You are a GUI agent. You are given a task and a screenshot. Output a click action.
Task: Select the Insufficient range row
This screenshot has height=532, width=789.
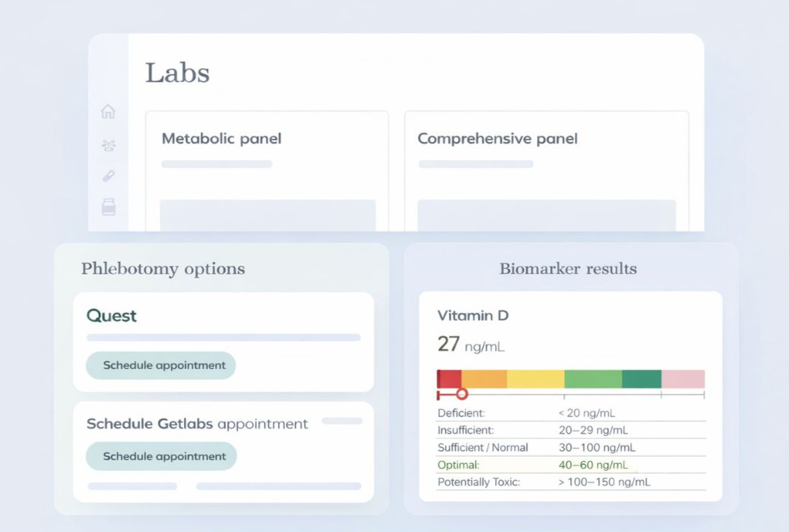(x=571, y=430)
